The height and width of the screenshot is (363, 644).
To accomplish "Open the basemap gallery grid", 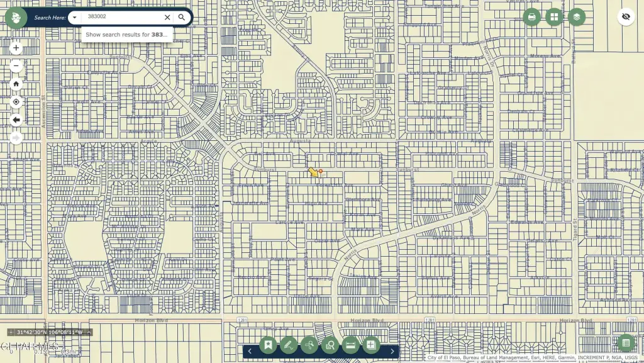I will (554, 17).
